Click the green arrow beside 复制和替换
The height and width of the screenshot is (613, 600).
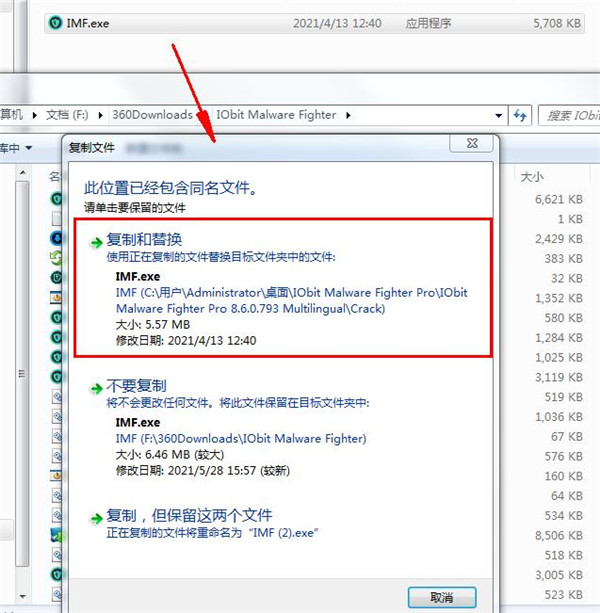96,243
